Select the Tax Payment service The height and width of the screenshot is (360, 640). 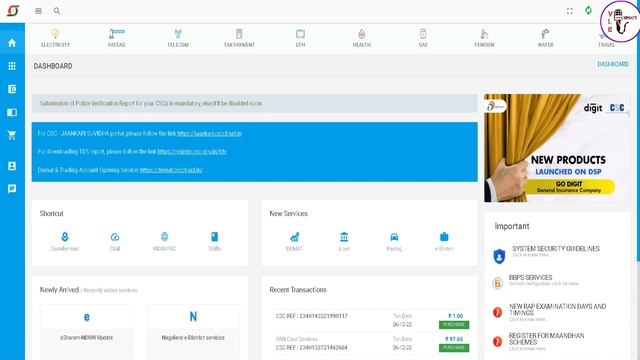click(x=239, y=38)
